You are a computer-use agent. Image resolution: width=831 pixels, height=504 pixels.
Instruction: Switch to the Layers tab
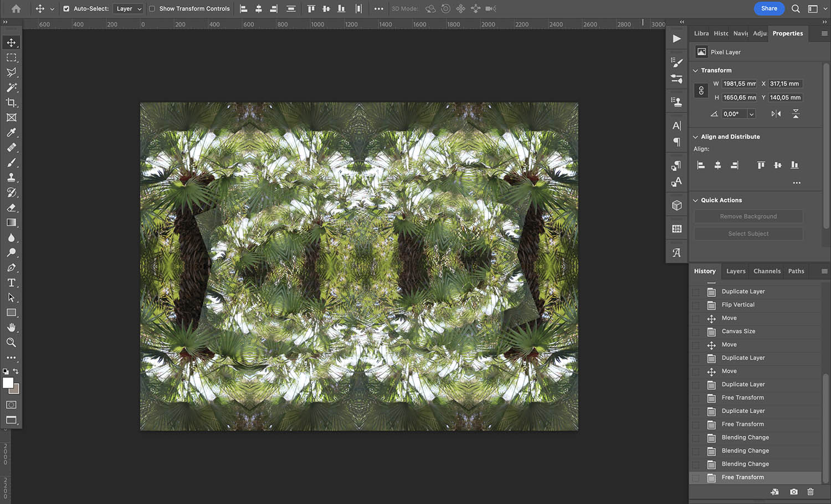click(x=736, y=271)
